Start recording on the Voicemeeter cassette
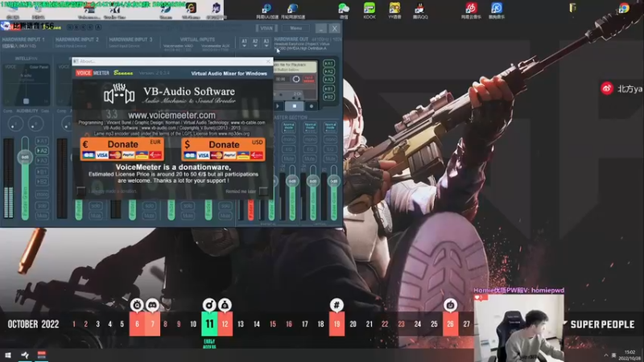The height and width of the screenshot is (362, 644). pyautogui.click(x=312, y=106)
